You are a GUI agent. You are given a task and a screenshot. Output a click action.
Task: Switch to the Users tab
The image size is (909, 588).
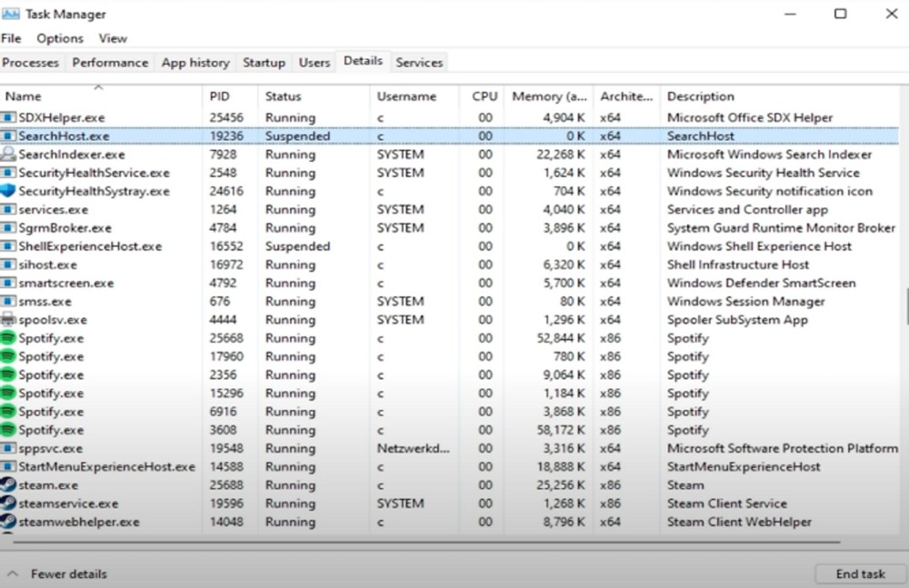tap(315, 63)
